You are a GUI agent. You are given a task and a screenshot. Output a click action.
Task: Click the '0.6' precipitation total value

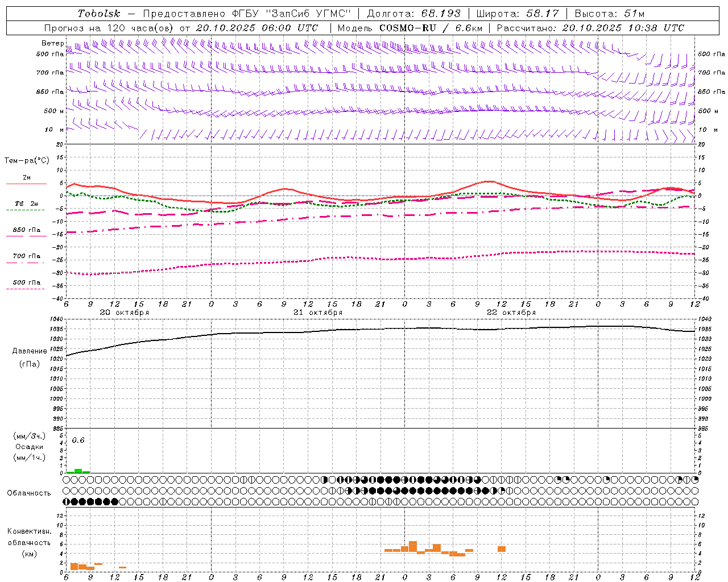click(x=78, y=440)
